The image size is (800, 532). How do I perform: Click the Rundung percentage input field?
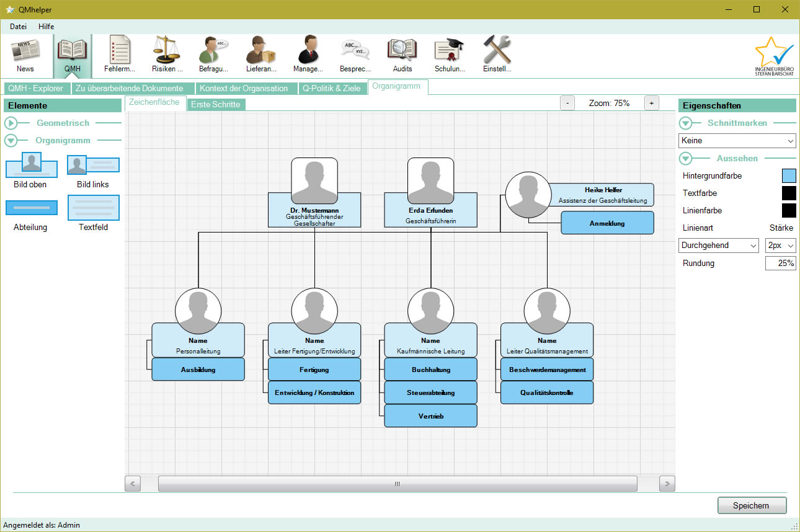[x=780, y=264]
